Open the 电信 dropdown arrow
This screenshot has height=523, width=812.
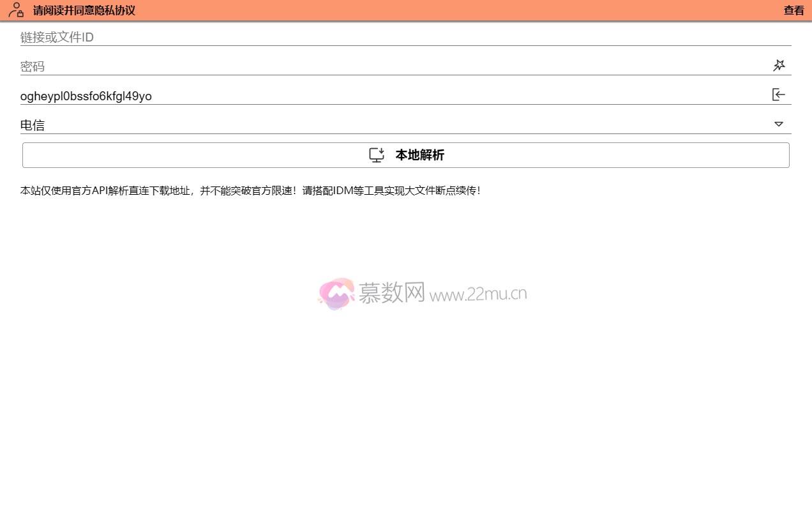(778, 125)
